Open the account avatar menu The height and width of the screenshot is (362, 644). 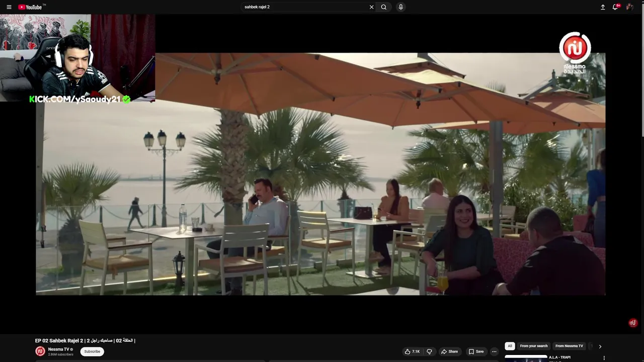pos(629,7)
